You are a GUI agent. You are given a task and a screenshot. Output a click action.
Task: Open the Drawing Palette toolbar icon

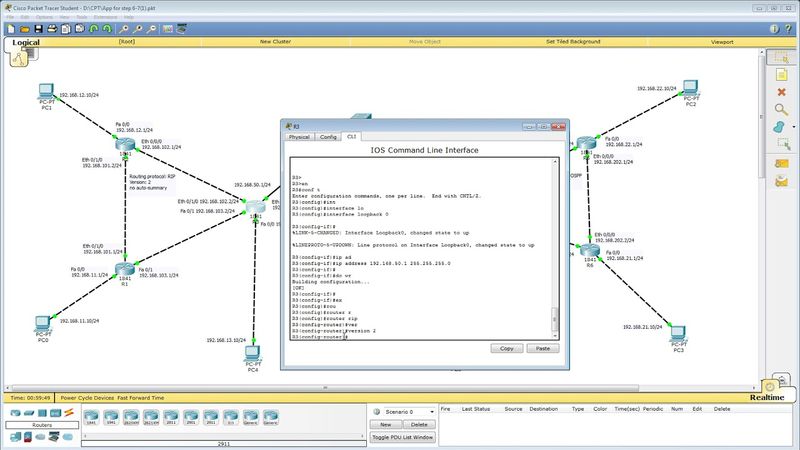point(168,29)
